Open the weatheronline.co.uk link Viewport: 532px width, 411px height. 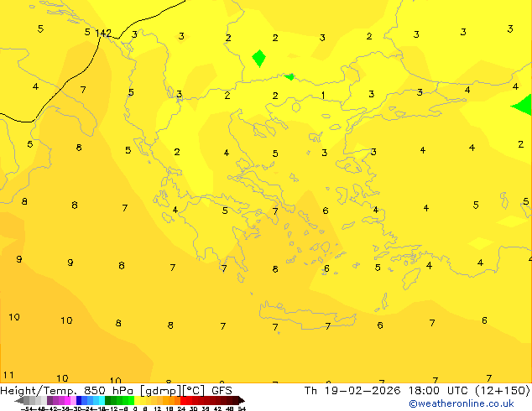point(462,403)
